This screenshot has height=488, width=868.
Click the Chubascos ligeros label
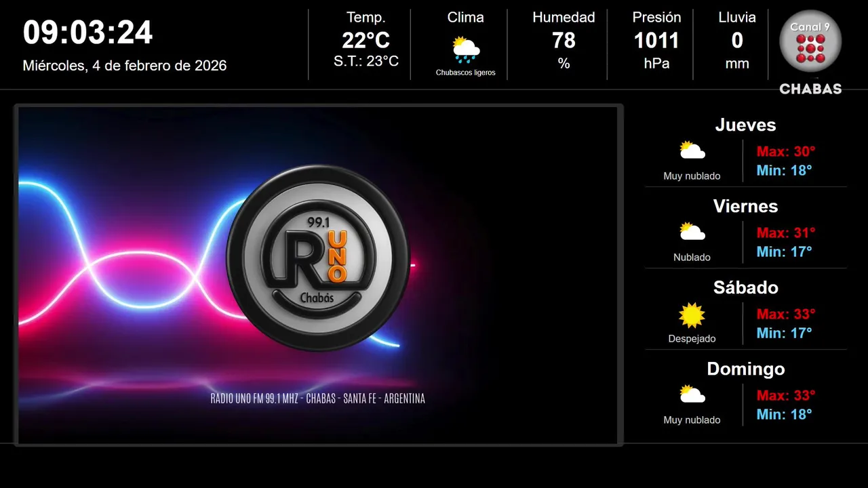coord(466,73)
